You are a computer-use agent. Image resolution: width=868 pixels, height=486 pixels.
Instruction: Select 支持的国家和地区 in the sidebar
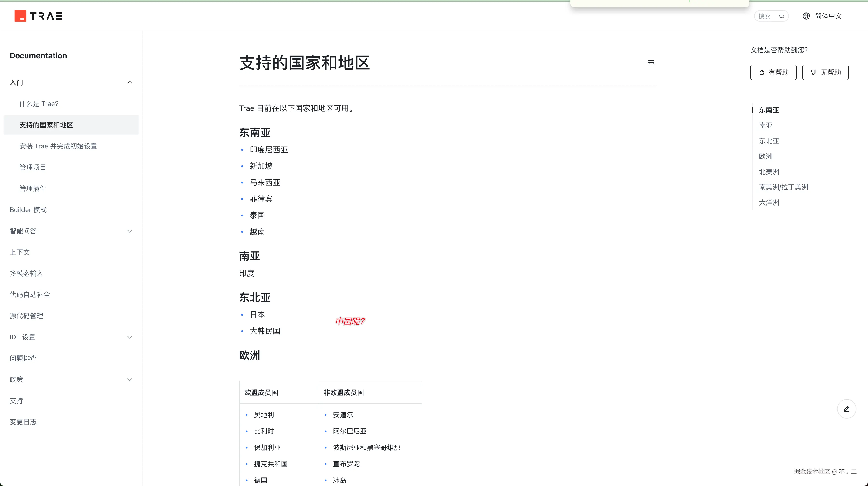(x=46, y=125)
